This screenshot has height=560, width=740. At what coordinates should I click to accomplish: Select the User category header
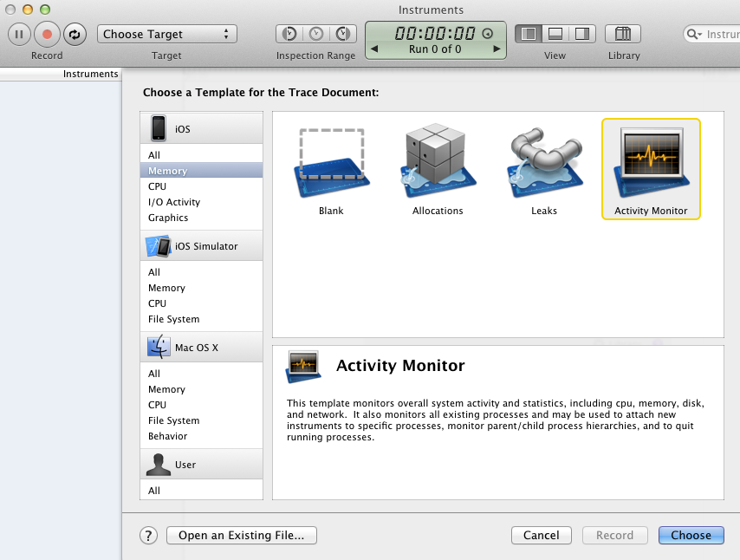click(x=202, y=464)
